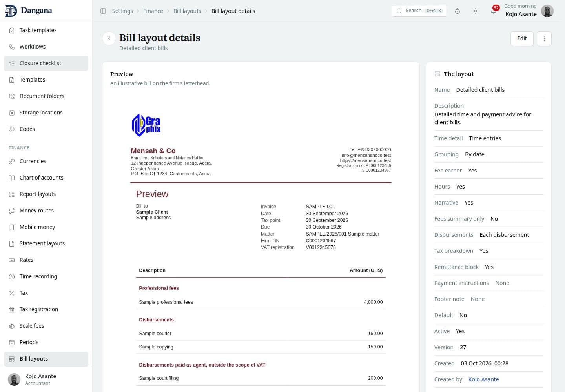Click the Dangana logo icon
The height and width of the screenshot is (392, 565).
pyautogui.click(x=11, y=11)
